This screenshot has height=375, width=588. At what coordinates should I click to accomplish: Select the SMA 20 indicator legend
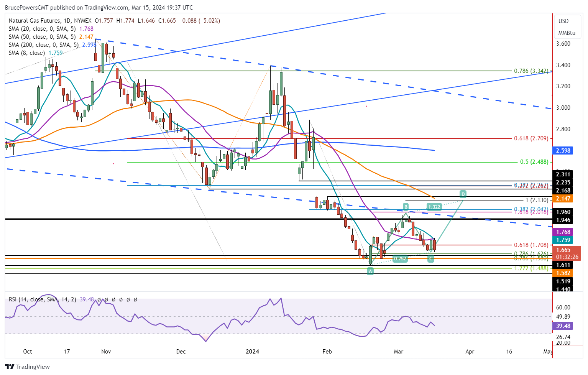51,29
